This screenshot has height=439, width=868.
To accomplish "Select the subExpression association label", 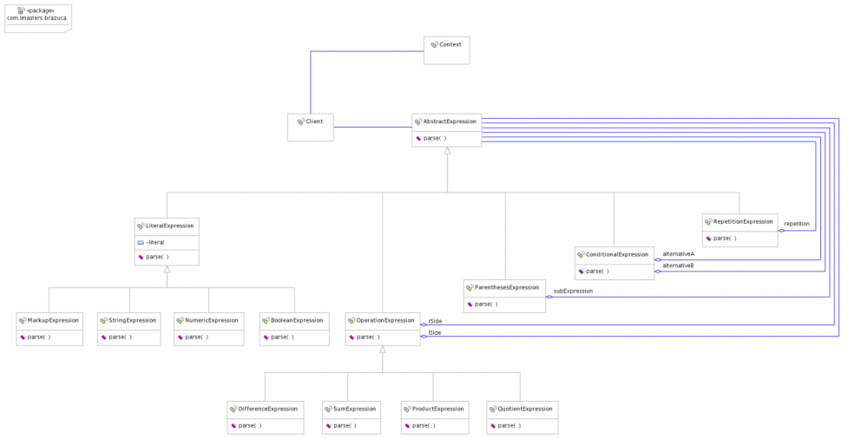I will click(573, 292).
